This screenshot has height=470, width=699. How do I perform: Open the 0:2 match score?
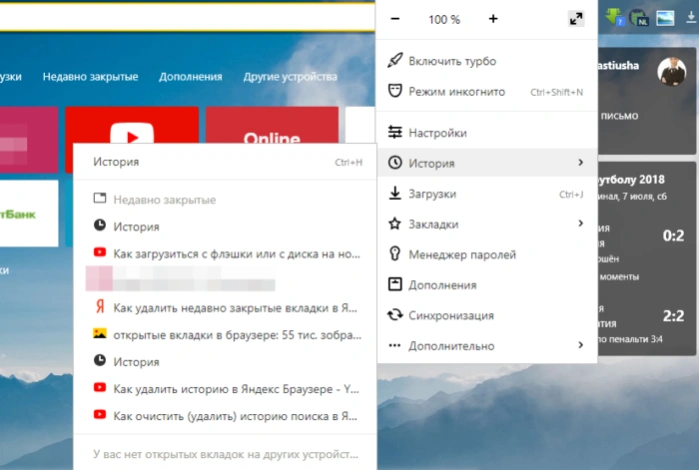[673, 235]
